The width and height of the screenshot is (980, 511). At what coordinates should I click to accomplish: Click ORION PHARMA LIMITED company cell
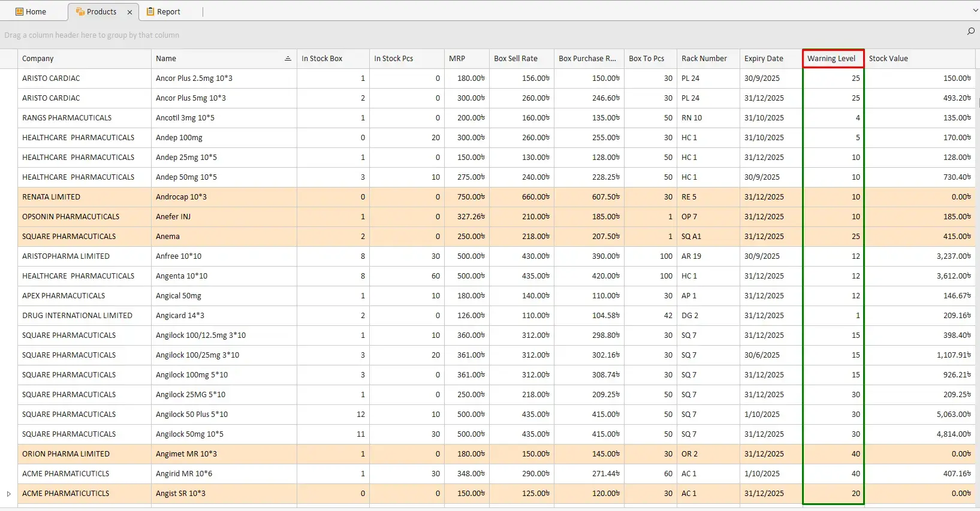point(85,454)
